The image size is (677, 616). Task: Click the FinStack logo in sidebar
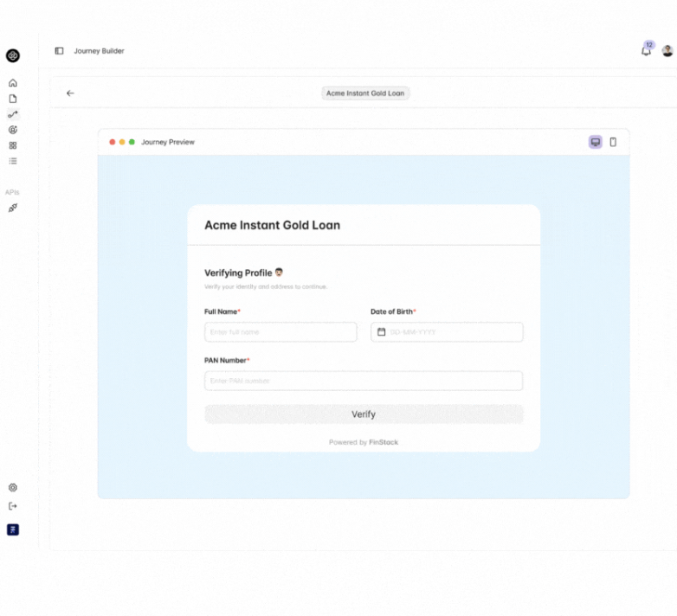click(12, 55)
